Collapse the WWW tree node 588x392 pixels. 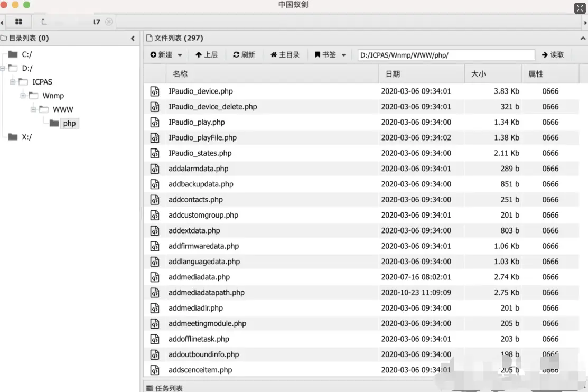click(x=33, y=109)
